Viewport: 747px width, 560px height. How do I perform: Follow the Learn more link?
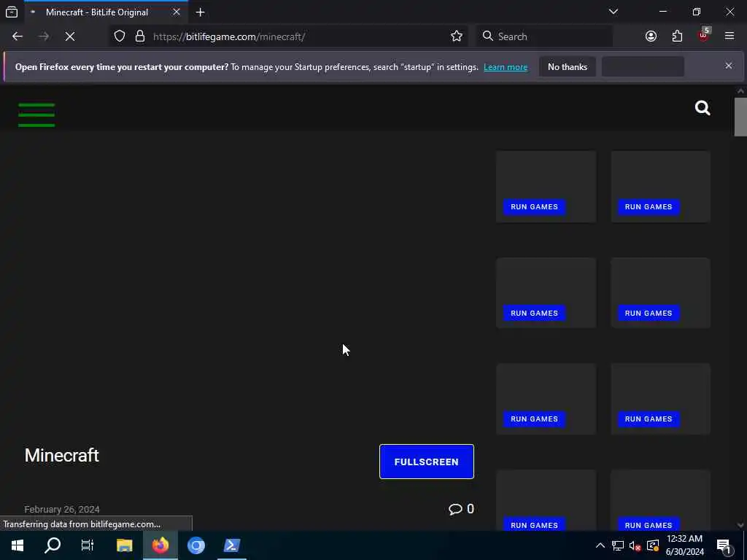[506, 67]
